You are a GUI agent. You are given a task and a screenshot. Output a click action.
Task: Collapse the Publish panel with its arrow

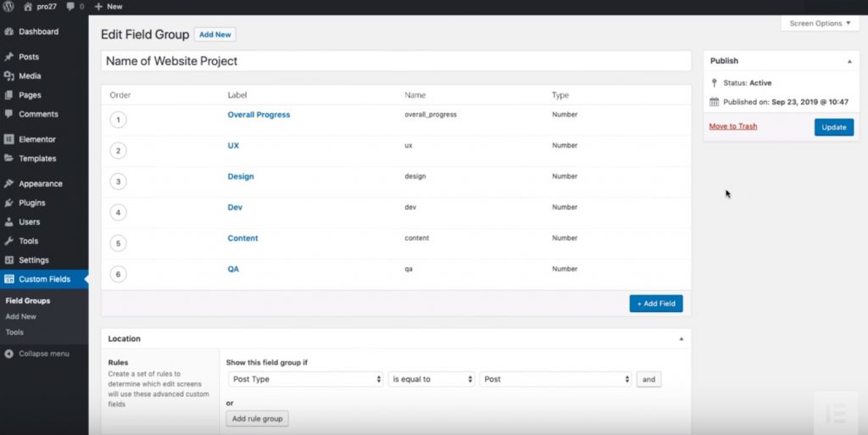coord(849,61)
